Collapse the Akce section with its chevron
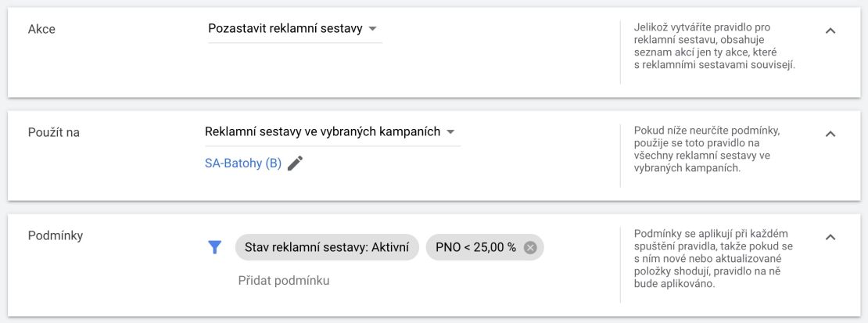Screen dimensions: 868x323 coord(830,31)
